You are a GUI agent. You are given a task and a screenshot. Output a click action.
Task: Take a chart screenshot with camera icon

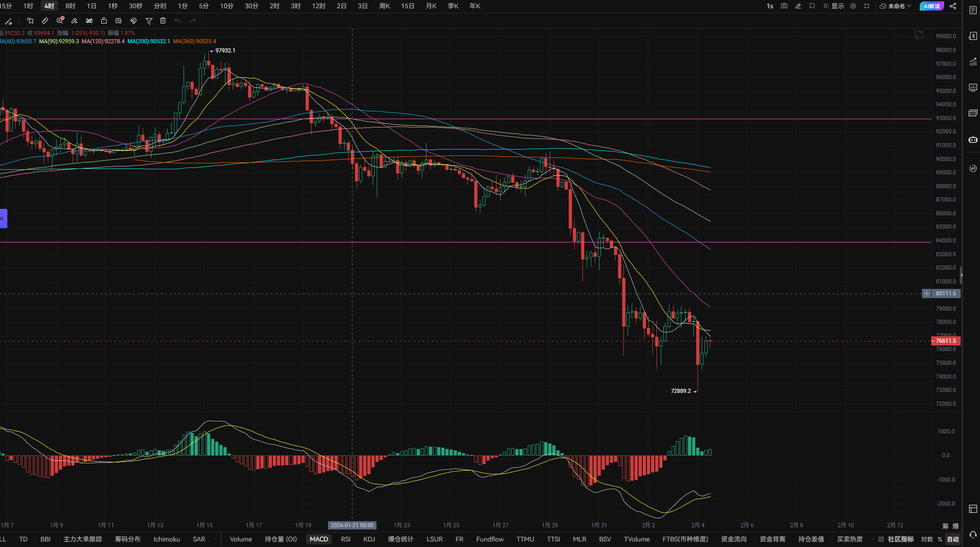[784, 6]
